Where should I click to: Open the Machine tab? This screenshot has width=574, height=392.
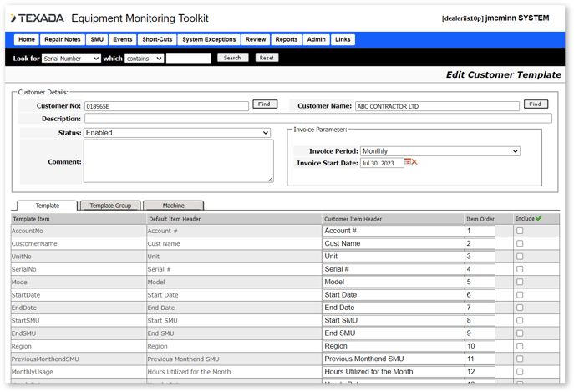coord(173,206)
